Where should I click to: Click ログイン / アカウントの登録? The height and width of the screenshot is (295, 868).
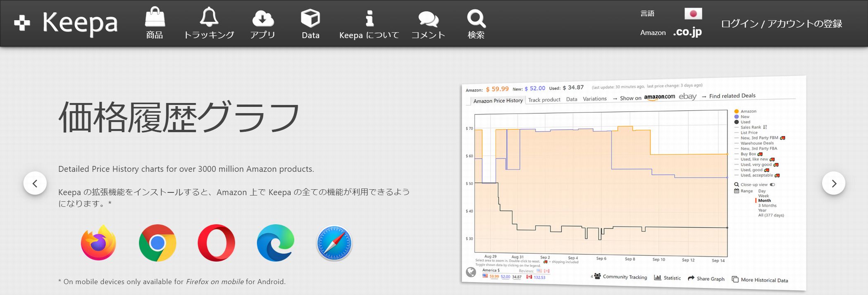[782, 24]
